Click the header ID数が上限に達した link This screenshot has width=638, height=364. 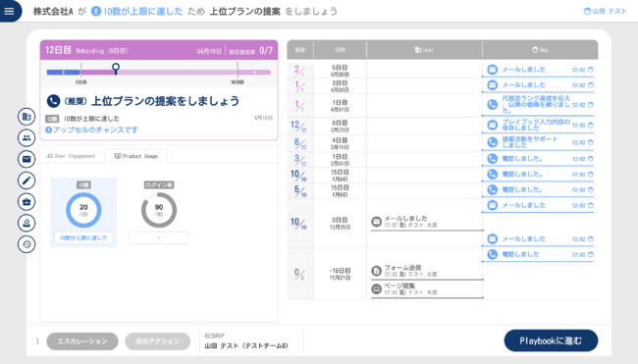point(143,11)
